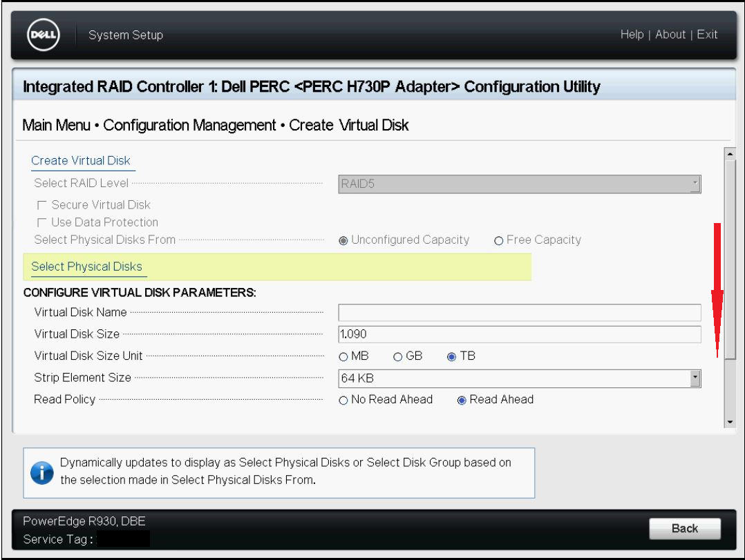Click the scrollbar up arrow
The image size is (745, 560).
pos(730,154)
